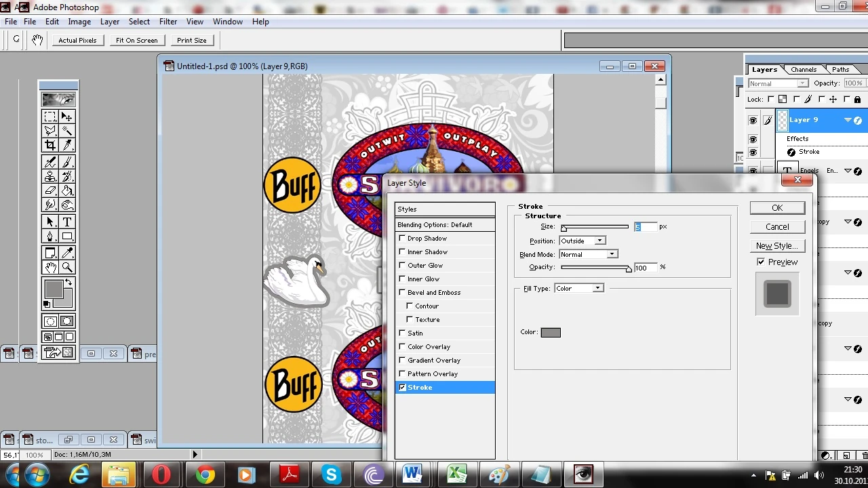The image size is (868, 488).
Task: Select the Eraser tool
Action: 50,190
